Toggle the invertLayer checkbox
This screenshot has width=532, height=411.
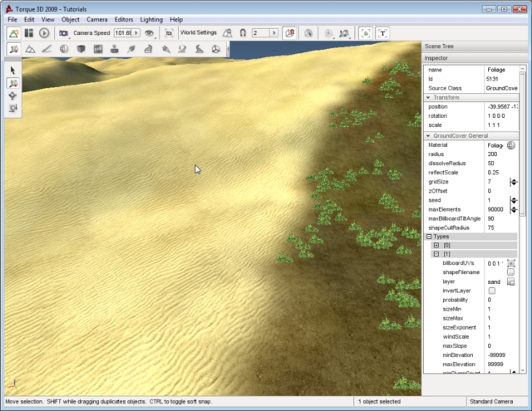(x=491, y=291)
